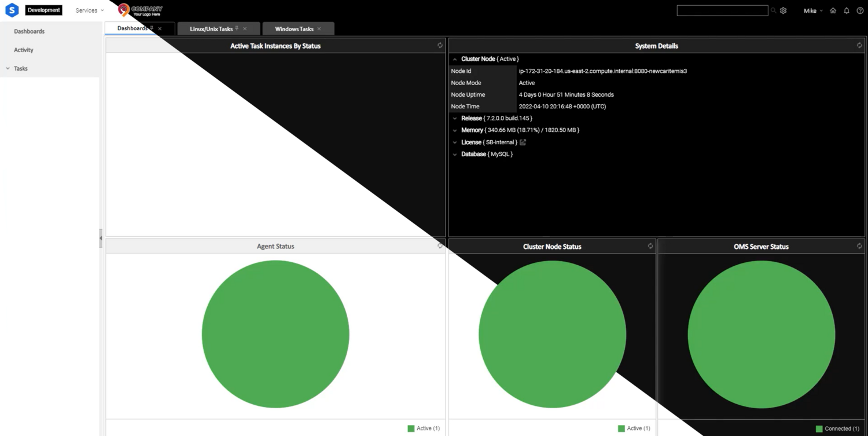
Task: Expand the Database section
Action: [455, 155]
